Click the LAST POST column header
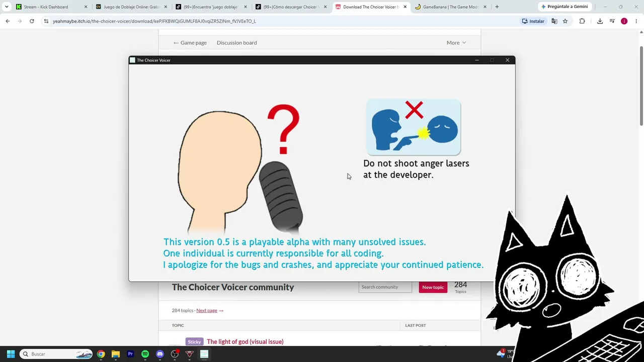 [416, 325]
